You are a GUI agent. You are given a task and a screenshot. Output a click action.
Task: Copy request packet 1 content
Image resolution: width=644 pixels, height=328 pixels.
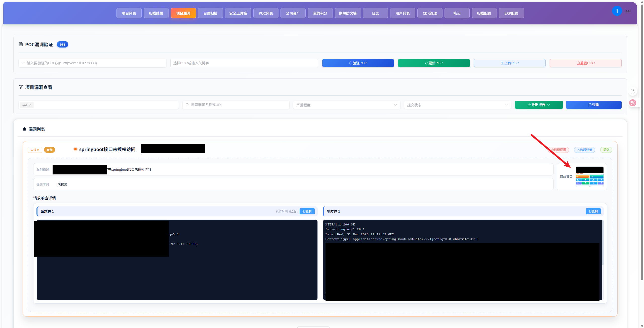[x=307, y=211]
